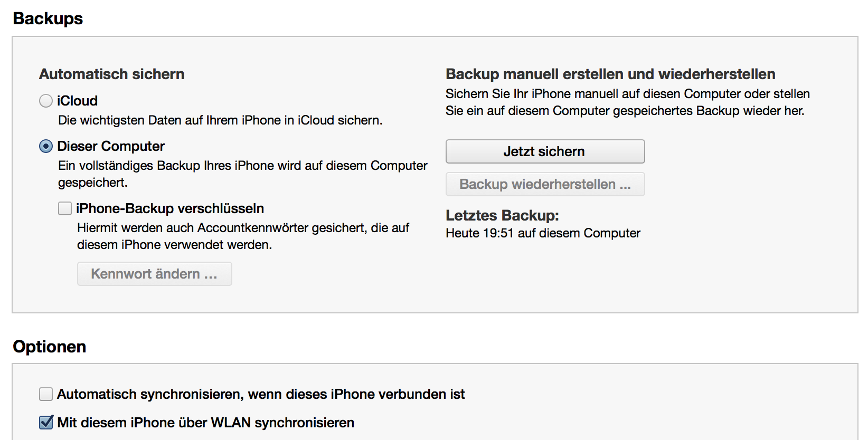The image size is (868, 440).
Task: Click "Heute 19:51 auf diesem Computer" text
Action: (x=543, y=233)
